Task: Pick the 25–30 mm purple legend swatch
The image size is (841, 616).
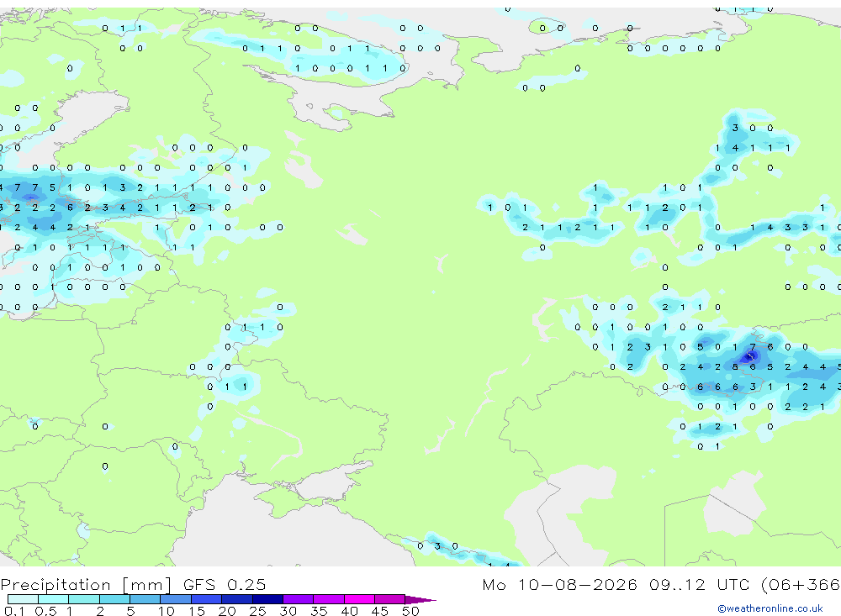Action: coord(267,599)
